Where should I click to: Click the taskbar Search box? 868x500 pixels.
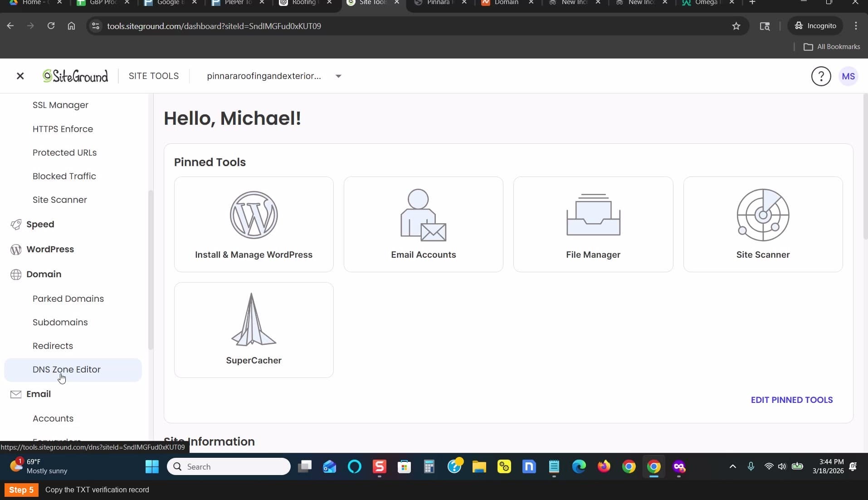point(229,466)
